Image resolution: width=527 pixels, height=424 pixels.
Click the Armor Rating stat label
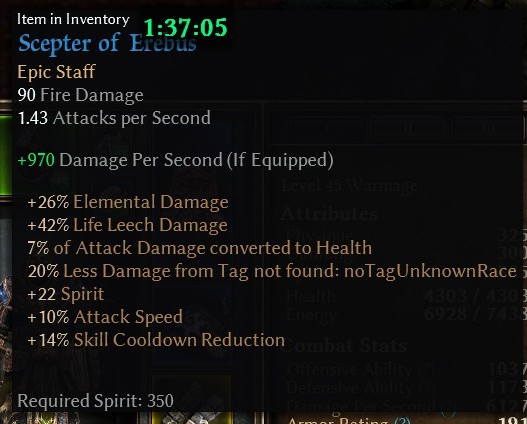pos(338,421)
